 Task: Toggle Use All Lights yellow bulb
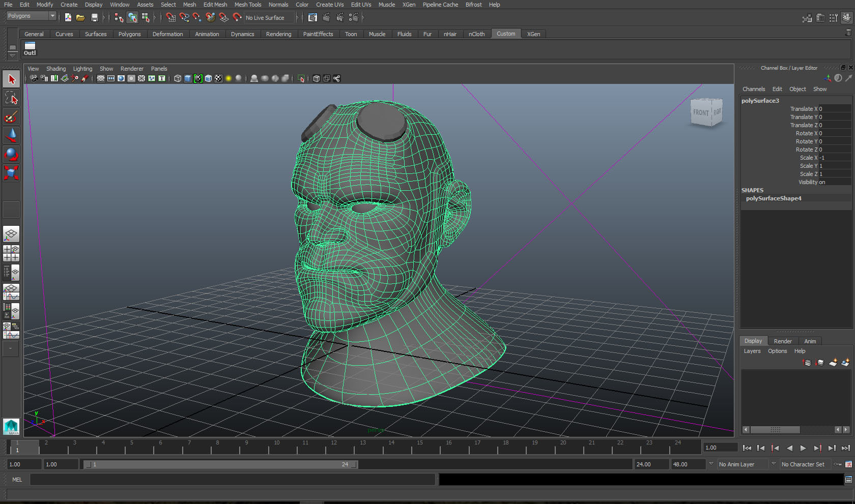[229, 78]
